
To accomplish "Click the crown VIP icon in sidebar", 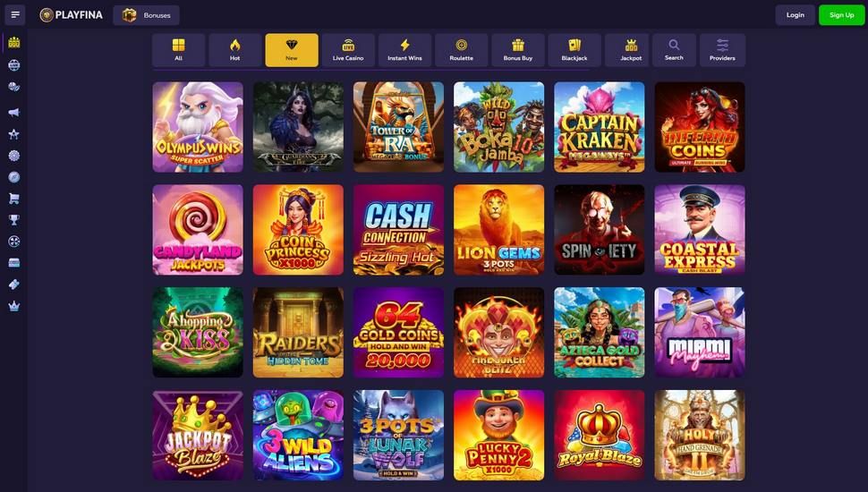I will click(14, 306).
